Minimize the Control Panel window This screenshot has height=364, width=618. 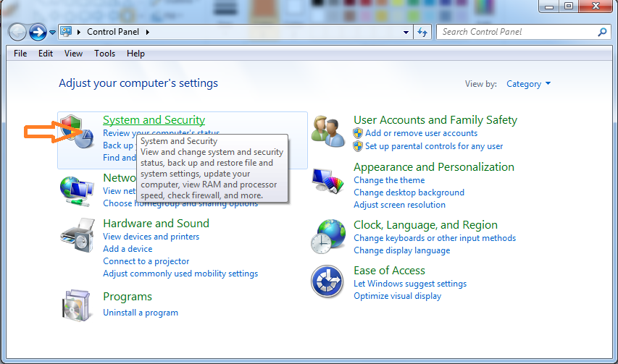(x=549, y=7)
